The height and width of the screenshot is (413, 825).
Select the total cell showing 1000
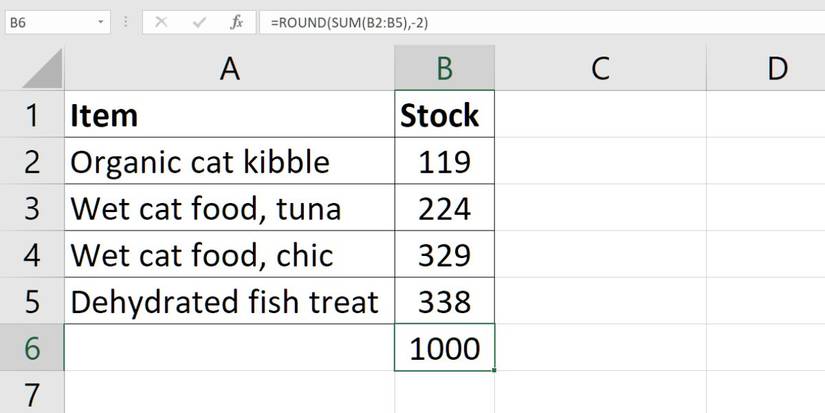click(444, 349)
